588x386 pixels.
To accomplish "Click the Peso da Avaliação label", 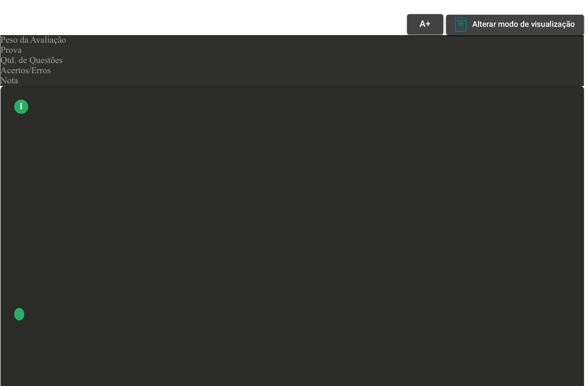I will 33,40.
